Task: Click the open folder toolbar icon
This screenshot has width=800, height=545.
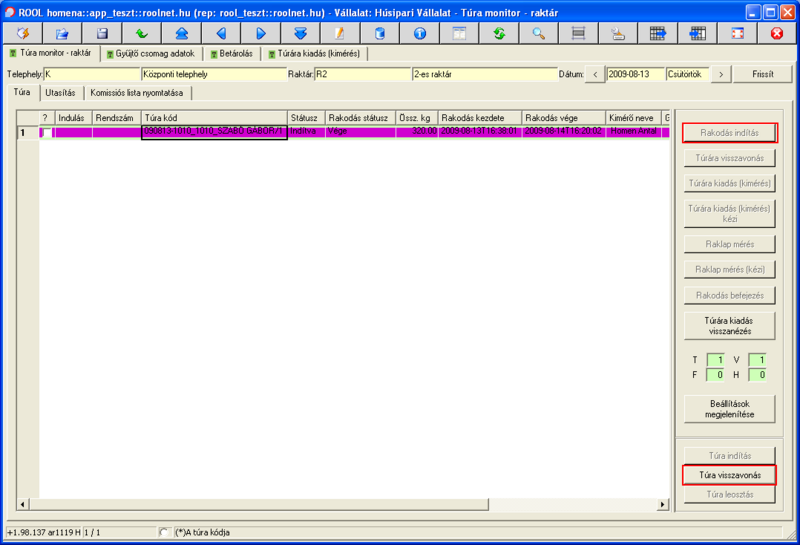Action: pyautogui.click(x=62, y=33)
